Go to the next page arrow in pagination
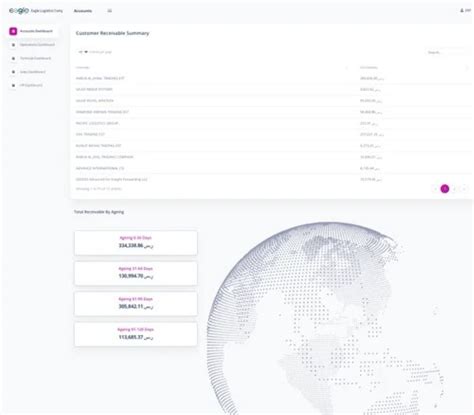The height and width of the screenshot is (415, 474). pos(464,189)
